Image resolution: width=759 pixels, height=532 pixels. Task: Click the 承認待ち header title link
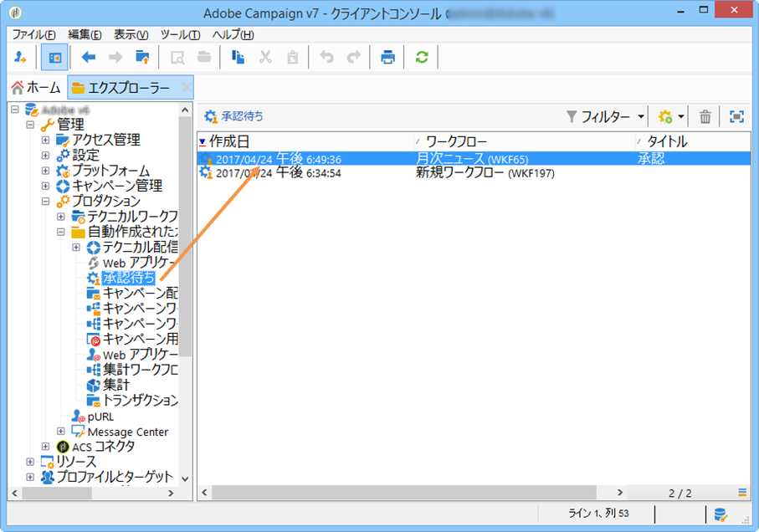point(242,116)
